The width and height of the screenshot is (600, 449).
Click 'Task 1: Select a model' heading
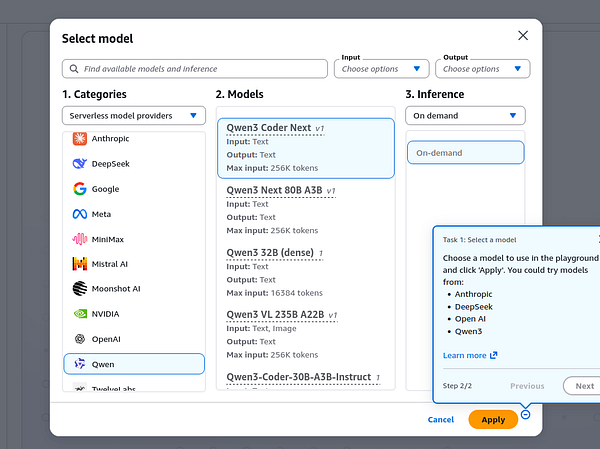(479, 240)
